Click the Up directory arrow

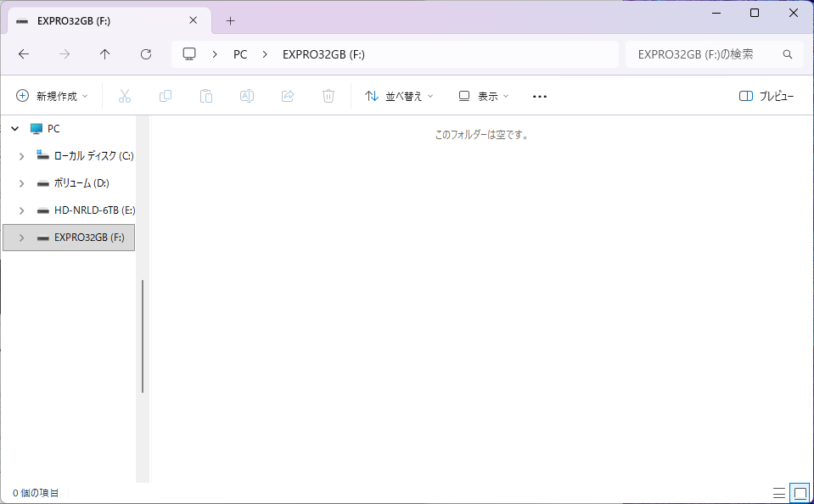104,54
